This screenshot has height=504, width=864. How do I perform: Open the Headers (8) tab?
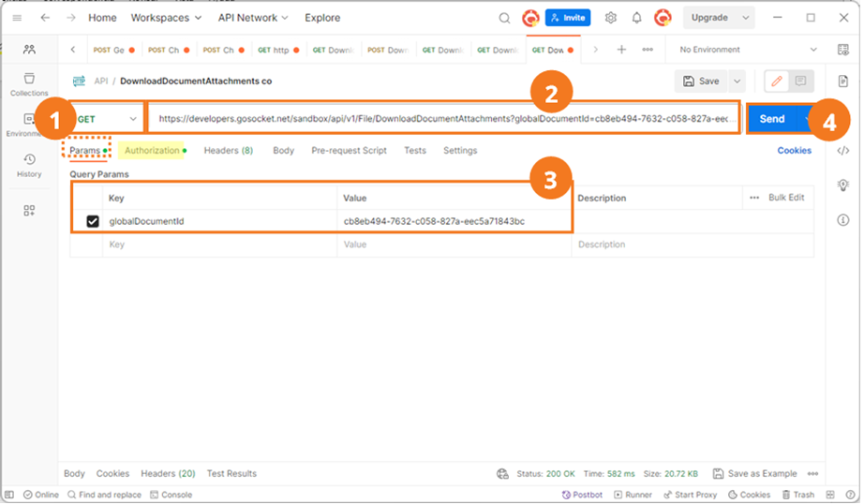(228, 151)
